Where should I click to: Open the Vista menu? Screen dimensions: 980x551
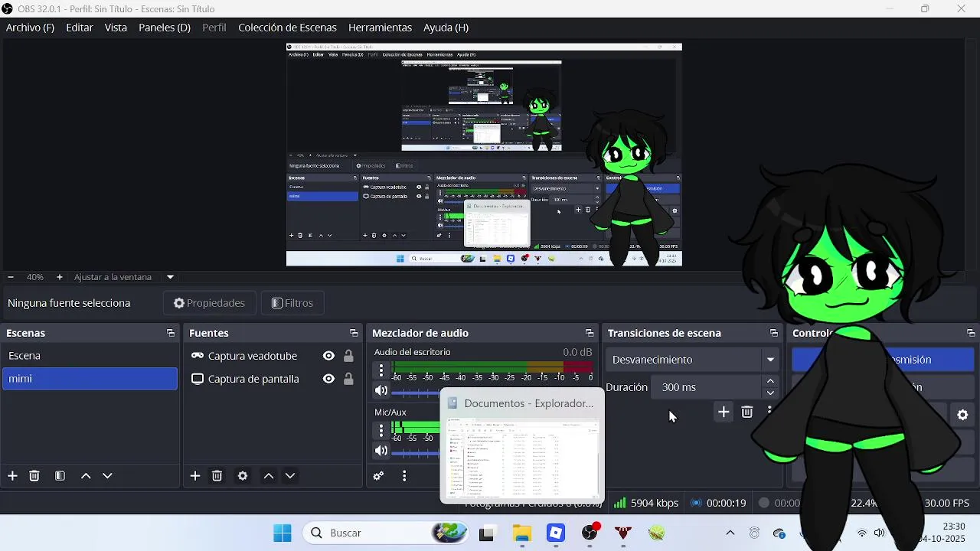[116, 28]
